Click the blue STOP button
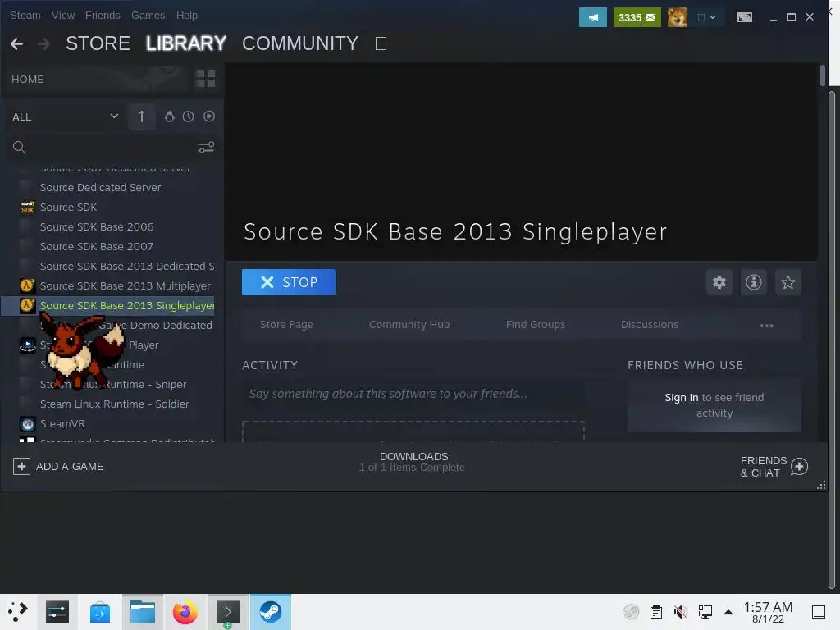 tap(289, 282)
